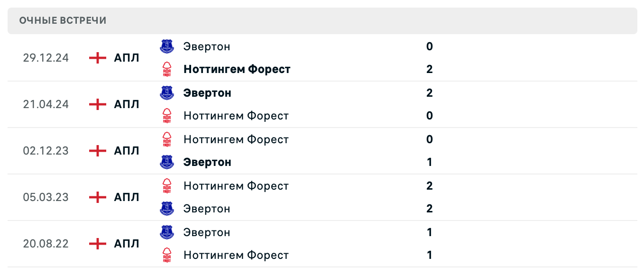Click the Everton crest in the 29.12.24 match
644x275 pixels.
point(167,46)
